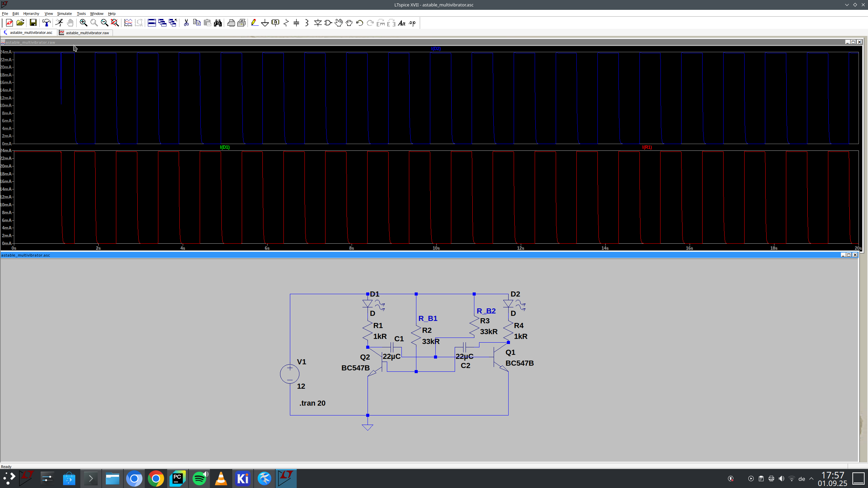868x488 pixels.
Task: Add a SPICE directive with .op
Action: [x=412, y=23]
